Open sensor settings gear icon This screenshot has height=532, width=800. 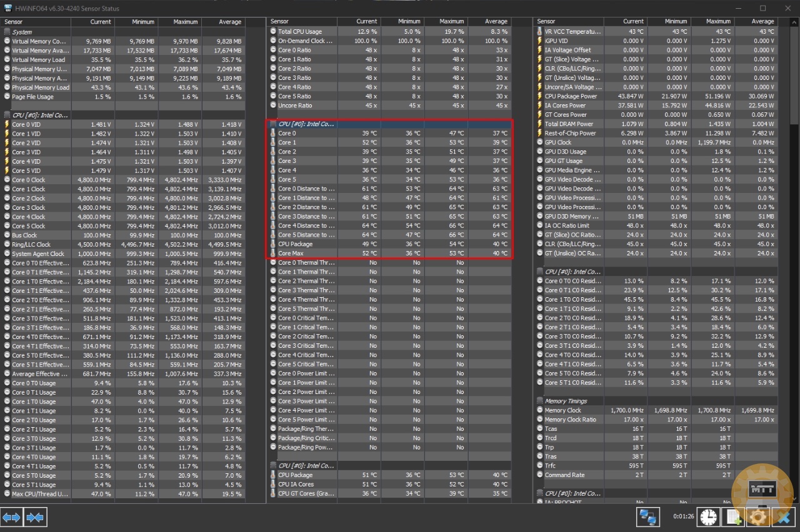757,517
